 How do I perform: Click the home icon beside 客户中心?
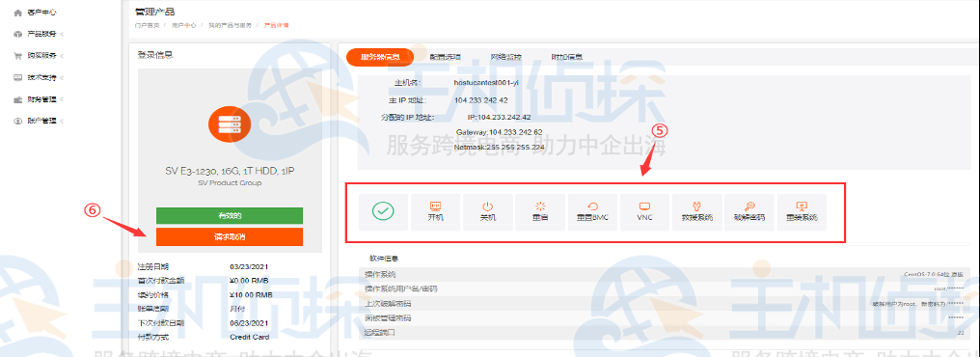pyautogui.click(x=18, y=13)
